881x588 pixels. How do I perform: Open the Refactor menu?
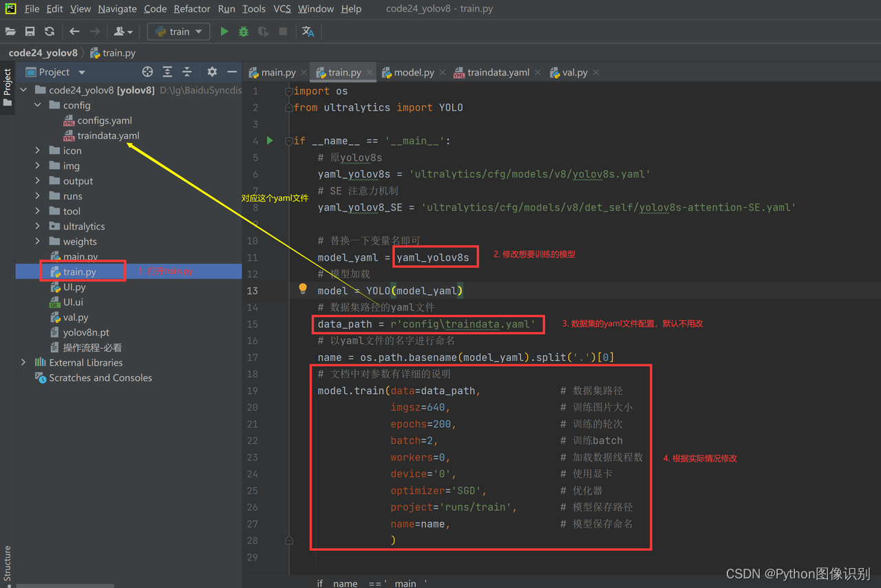[192, 9]
